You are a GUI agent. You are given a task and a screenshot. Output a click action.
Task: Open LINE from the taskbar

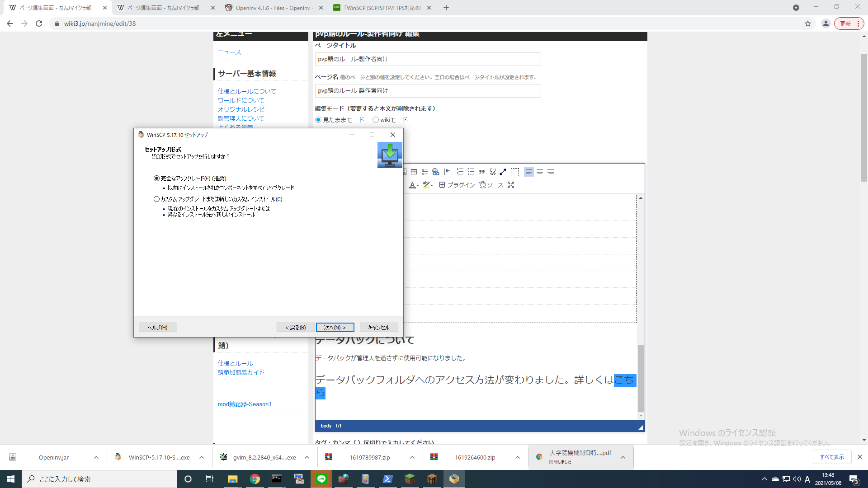[x=321, y=479]
